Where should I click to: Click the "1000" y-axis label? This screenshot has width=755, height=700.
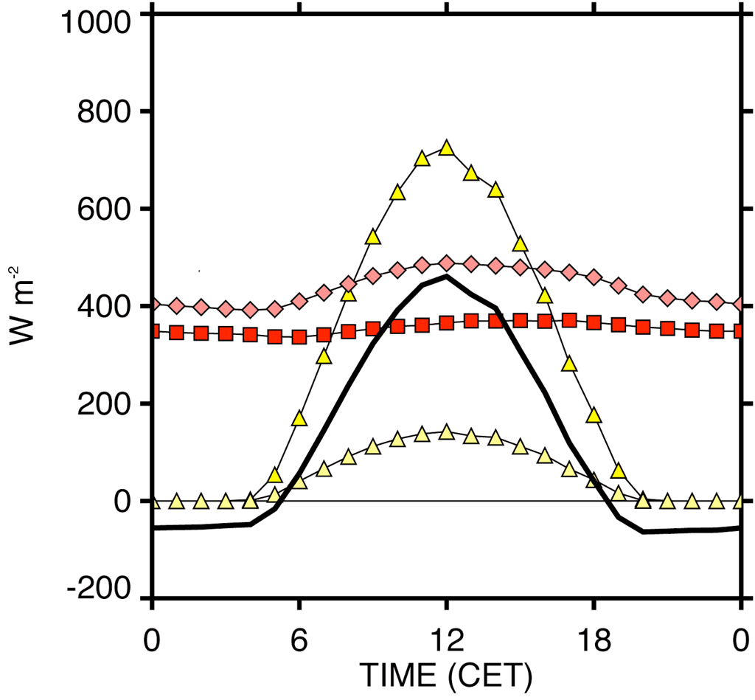pos(97,22)
